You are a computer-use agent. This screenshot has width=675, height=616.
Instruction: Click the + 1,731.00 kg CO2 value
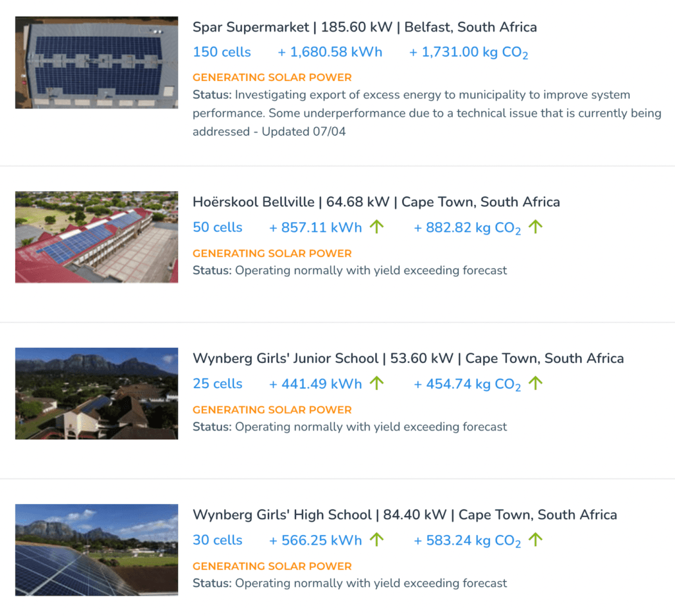pos(469,53)
